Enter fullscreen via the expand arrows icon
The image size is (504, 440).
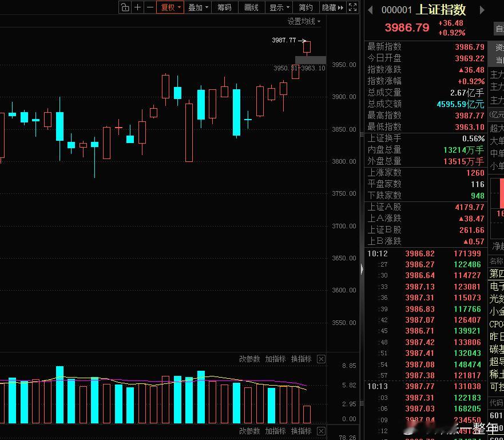[x=353, y=7]
